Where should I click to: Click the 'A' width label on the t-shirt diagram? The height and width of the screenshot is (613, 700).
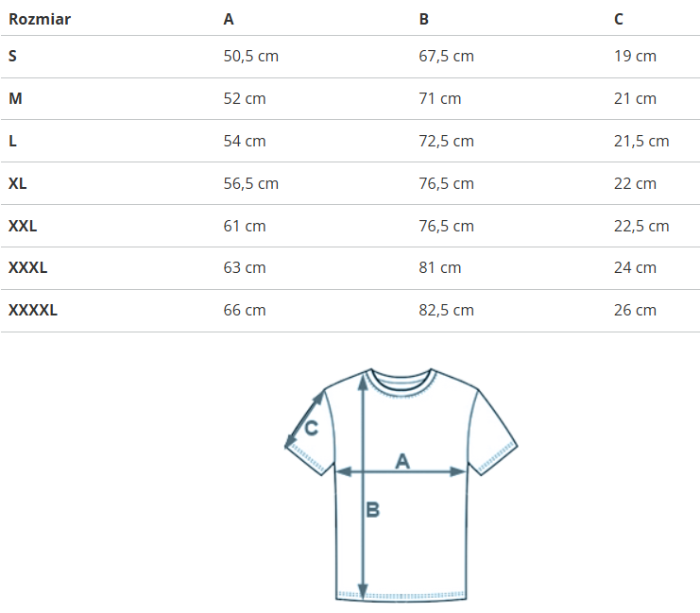click(402, 460)
